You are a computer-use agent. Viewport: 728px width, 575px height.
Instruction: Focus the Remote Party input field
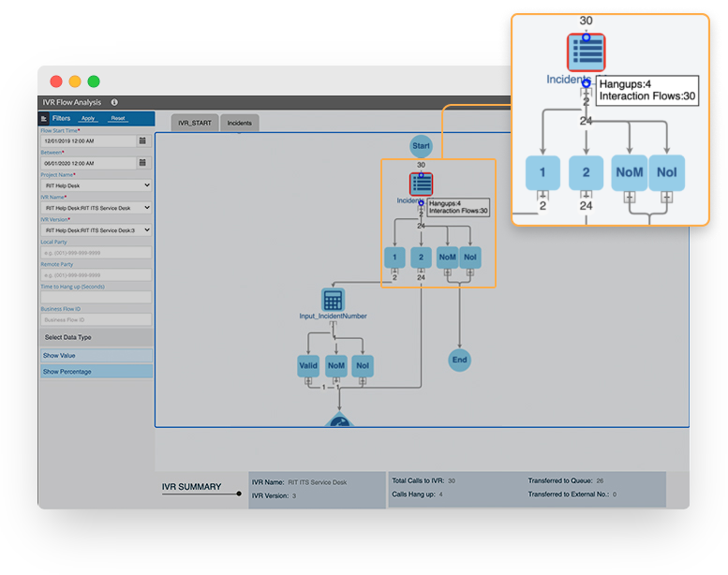[97, 275]
